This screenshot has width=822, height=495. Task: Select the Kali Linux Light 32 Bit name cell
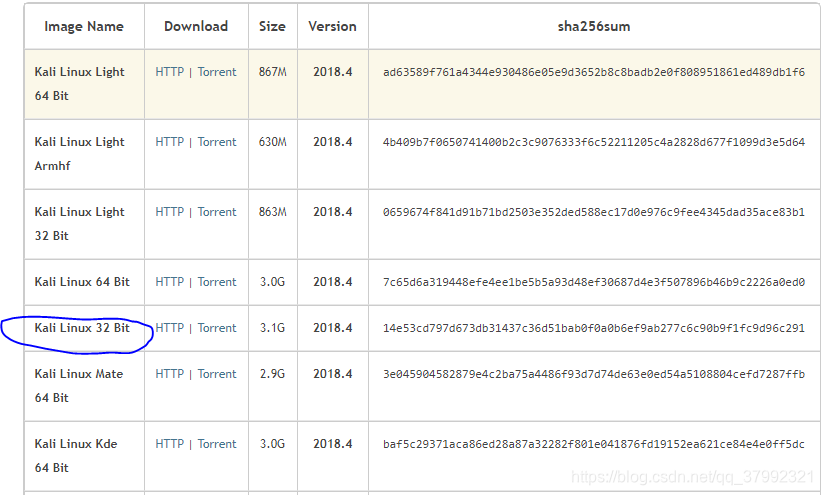click(x=84, y=224)
